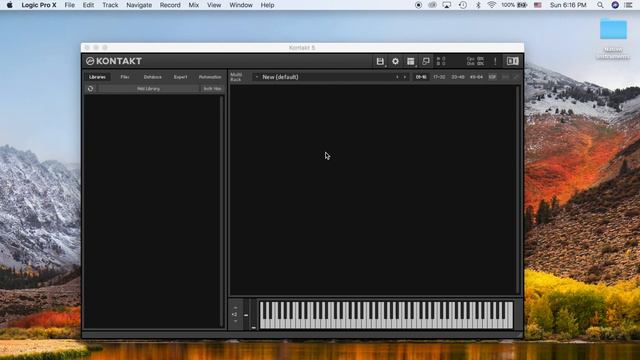The width and height of the screenshot is (640, 360).
Task: Click the pitch bend wheel
Action: click(246, 314)
